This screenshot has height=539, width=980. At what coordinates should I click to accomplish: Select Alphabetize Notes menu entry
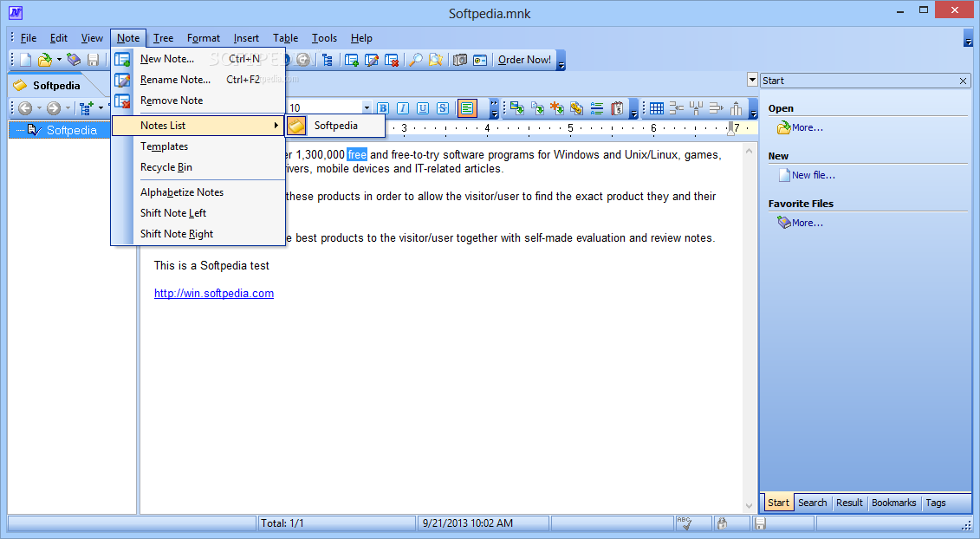198,192
